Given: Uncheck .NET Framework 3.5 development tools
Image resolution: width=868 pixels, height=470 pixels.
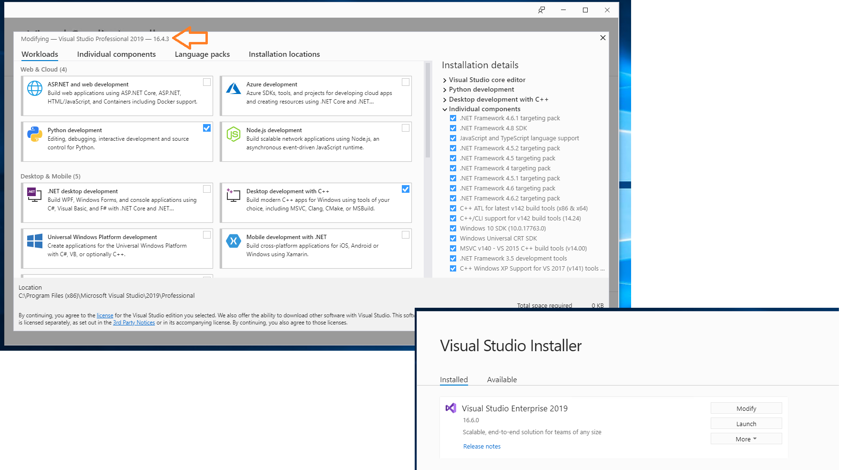Looking at the screenshot, I should pyautogui.click(x=453, y=259).
